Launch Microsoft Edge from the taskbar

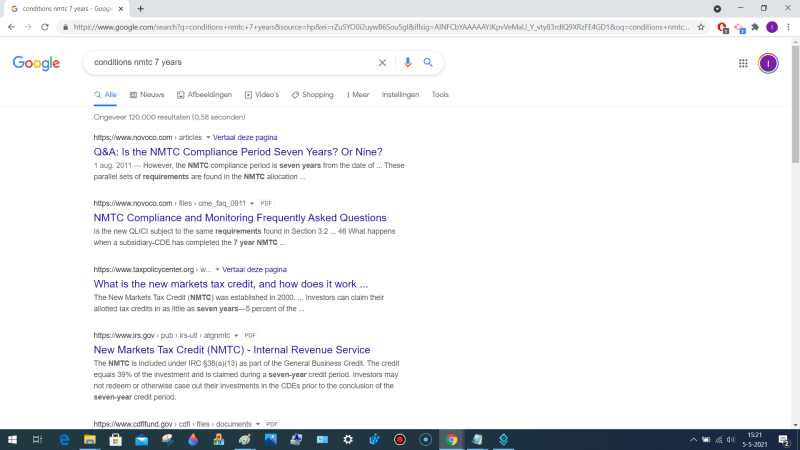click(x=64, y=439)
